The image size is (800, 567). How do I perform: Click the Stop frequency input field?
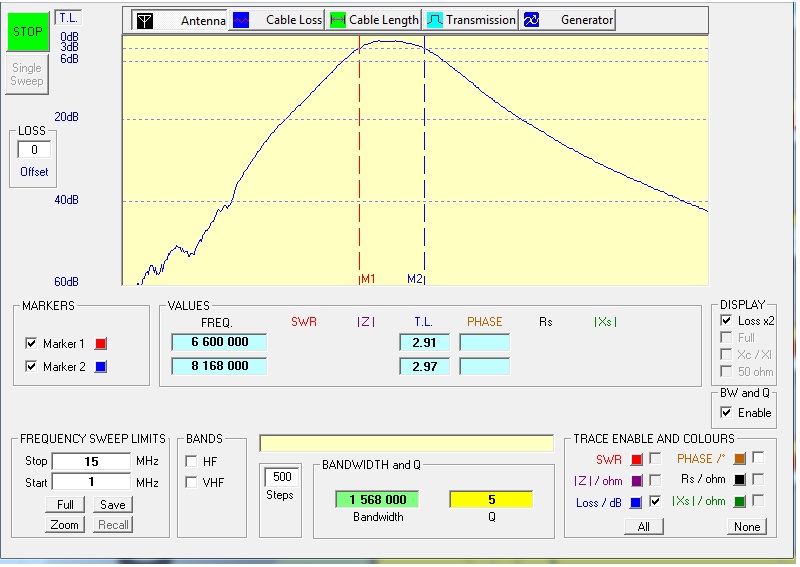pyautogui.click(x=90, y=461)
